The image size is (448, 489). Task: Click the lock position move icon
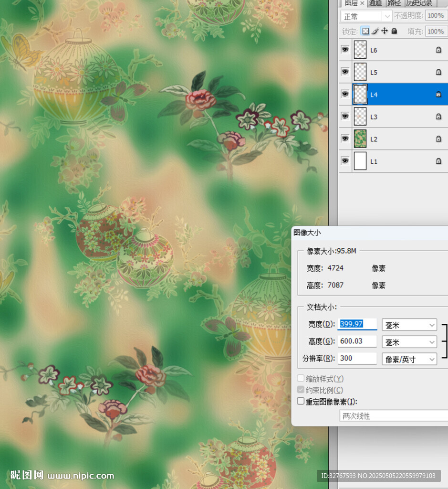pos(385,31)
